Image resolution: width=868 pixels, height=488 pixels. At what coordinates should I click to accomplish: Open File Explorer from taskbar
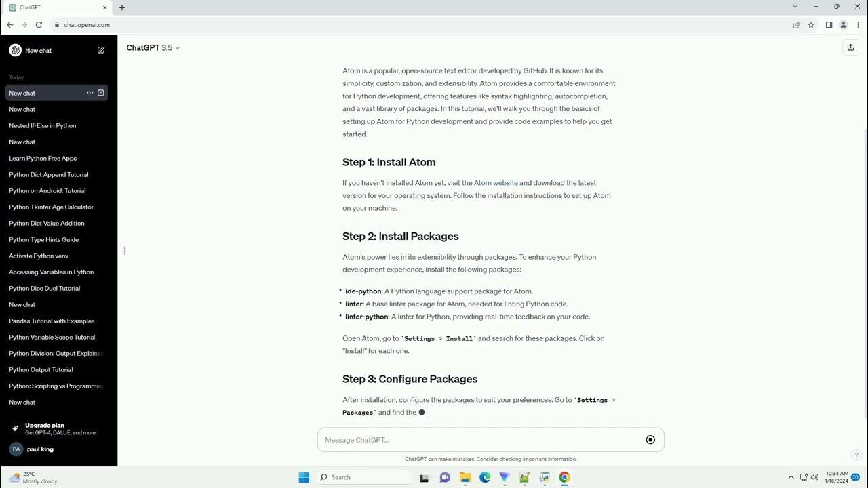point(465,477)
